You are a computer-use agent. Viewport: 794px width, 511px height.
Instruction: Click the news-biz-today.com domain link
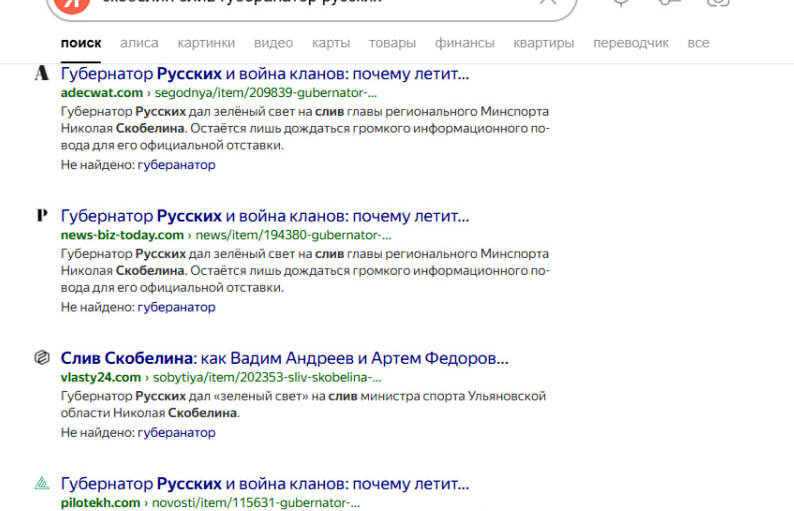(x=122, y=235)
